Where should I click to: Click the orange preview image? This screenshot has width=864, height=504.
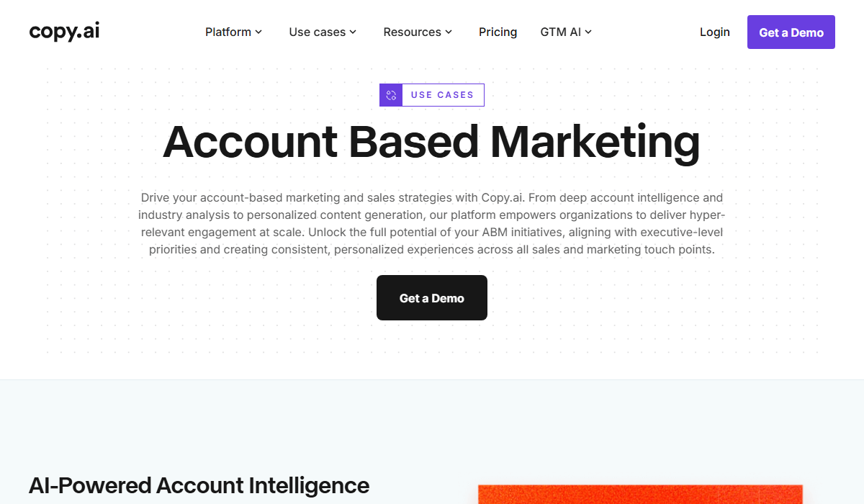point(640,495)
